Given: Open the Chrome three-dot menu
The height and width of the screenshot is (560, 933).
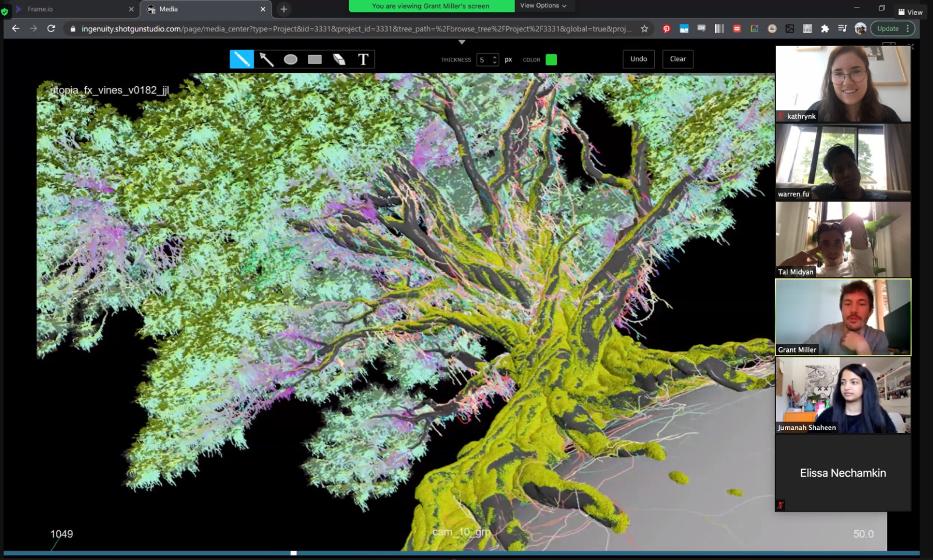Looking at the screenshot, I should pyautogui.click(x=908, y=29).
